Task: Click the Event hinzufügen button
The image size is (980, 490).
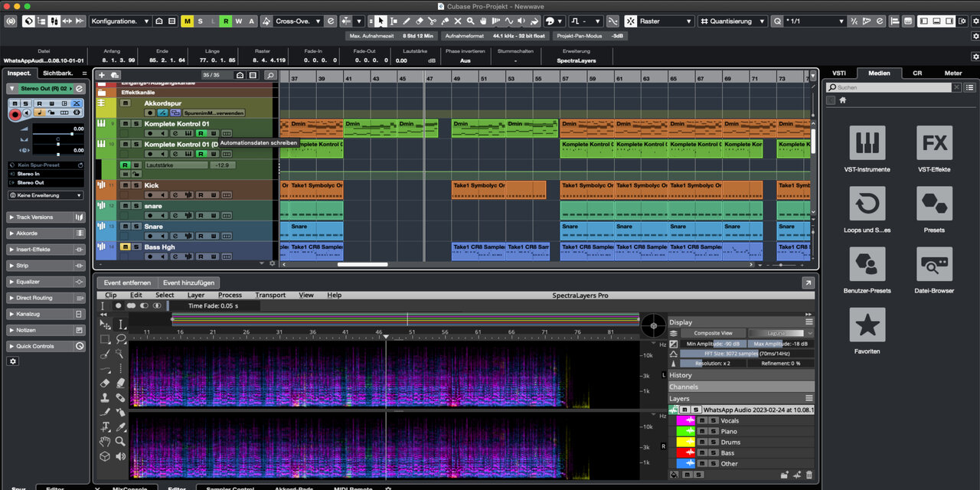Action: (189, 283)
